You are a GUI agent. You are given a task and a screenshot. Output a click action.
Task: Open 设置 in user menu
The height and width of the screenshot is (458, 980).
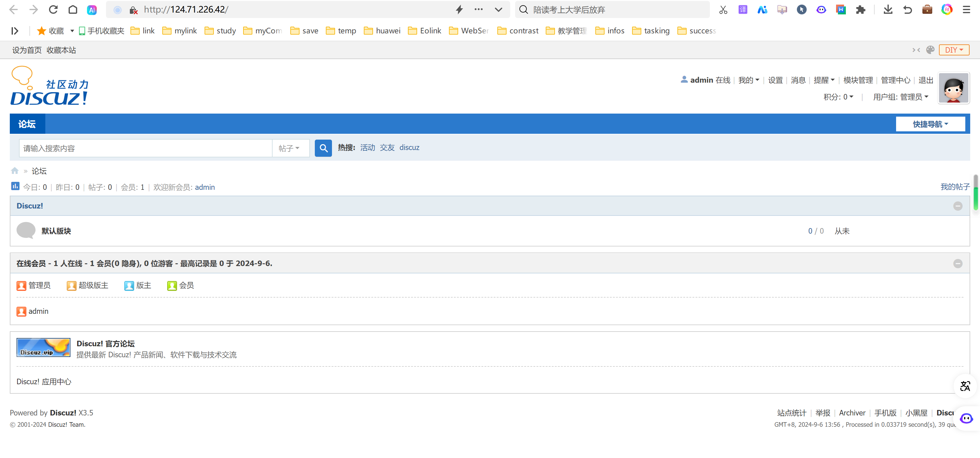pos(775,80)
